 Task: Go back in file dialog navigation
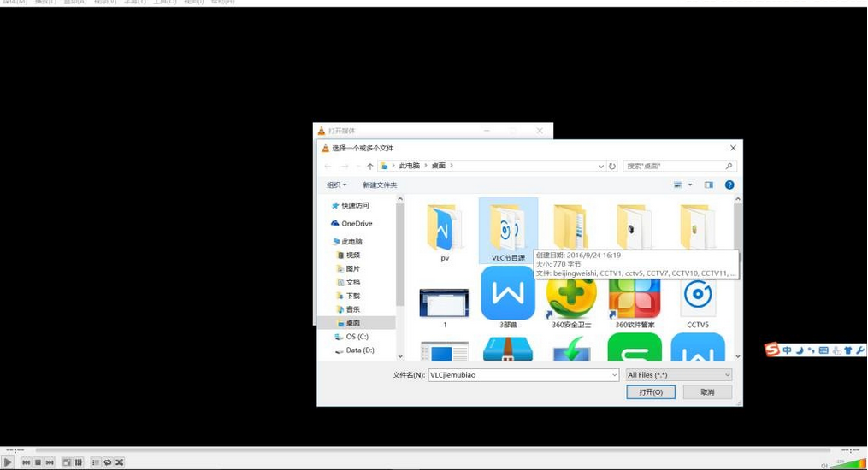tap(328, 166)
